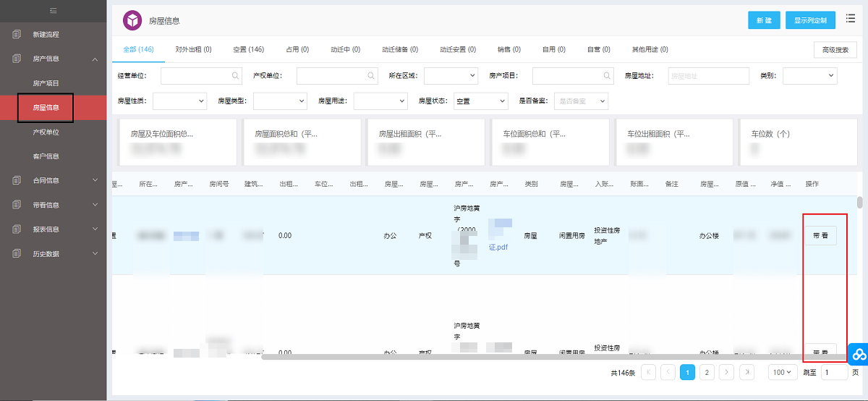Click the search icon in 房产项目 field

[x=608, y=75]
